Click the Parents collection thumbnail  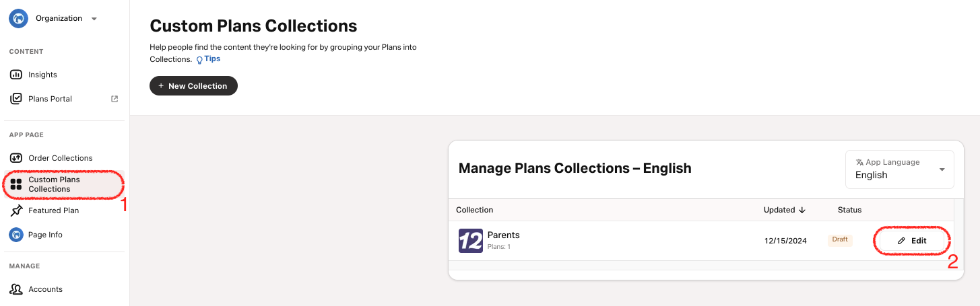[471, 241]
